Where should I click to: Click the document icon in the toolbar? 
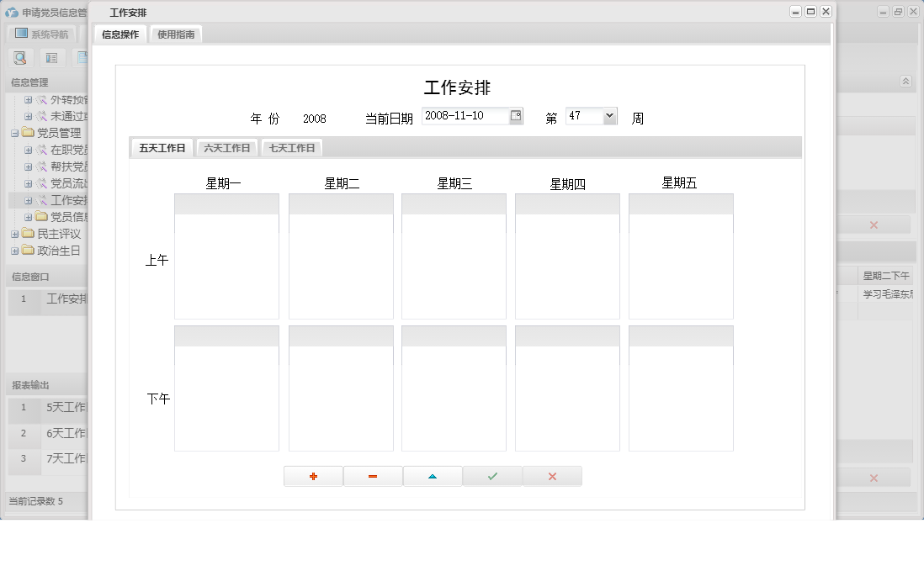(x=82, y=57)
